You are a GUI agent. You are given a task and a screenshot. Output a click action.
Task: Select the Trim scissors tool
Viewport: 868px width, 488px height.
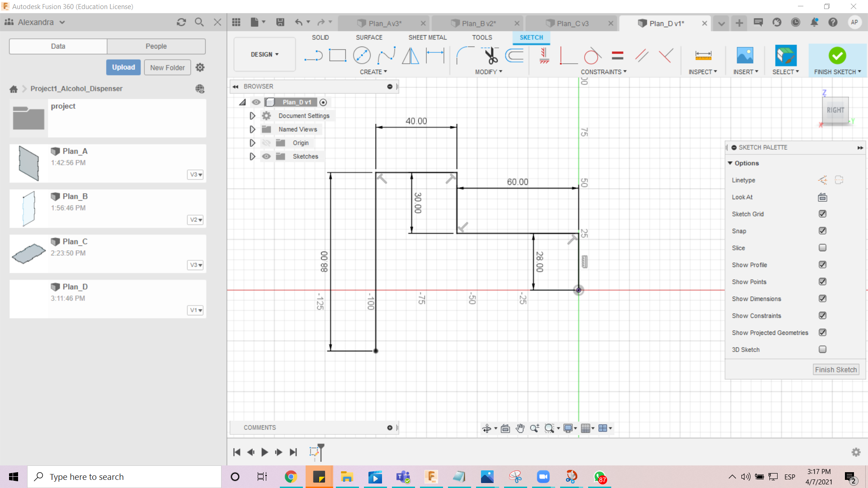pyautogui.click(x=491, y=56)
